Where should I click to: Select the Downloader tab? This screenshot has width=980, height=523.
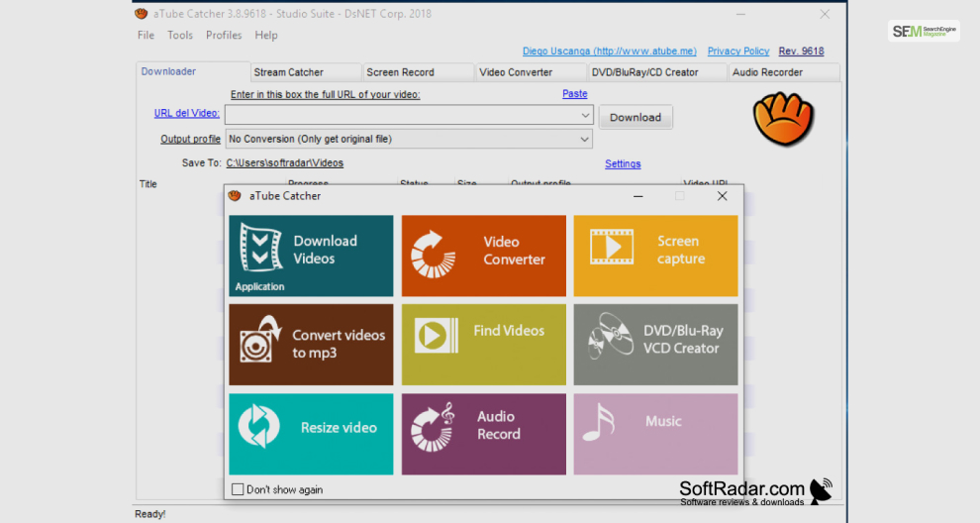(193, 71)
